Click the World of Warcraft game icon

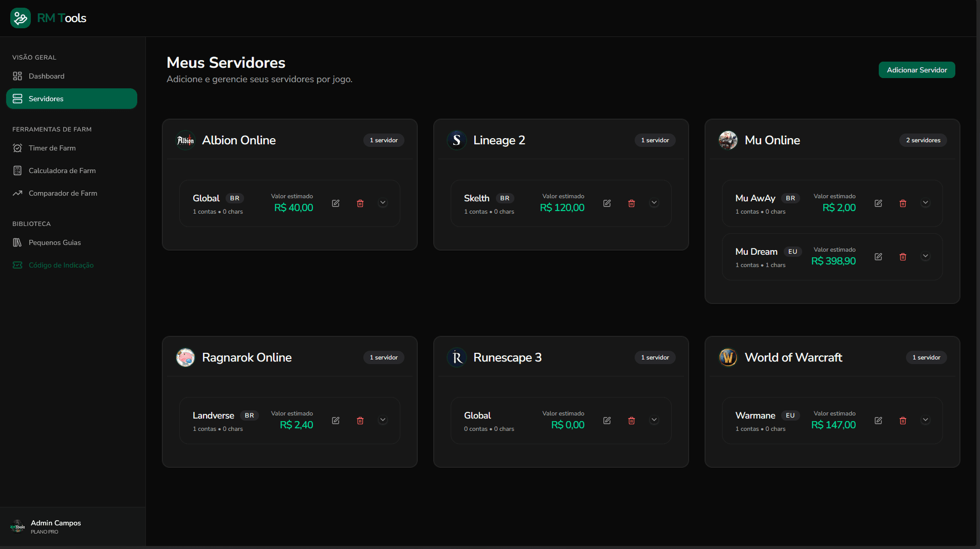728,357
